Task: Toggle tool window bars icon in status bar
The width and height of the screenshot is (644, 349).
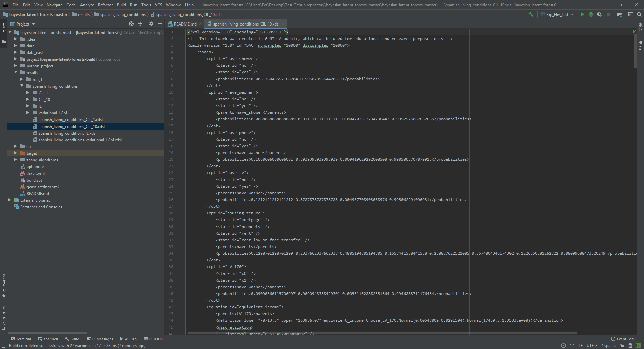Action: tap(4, 346)
